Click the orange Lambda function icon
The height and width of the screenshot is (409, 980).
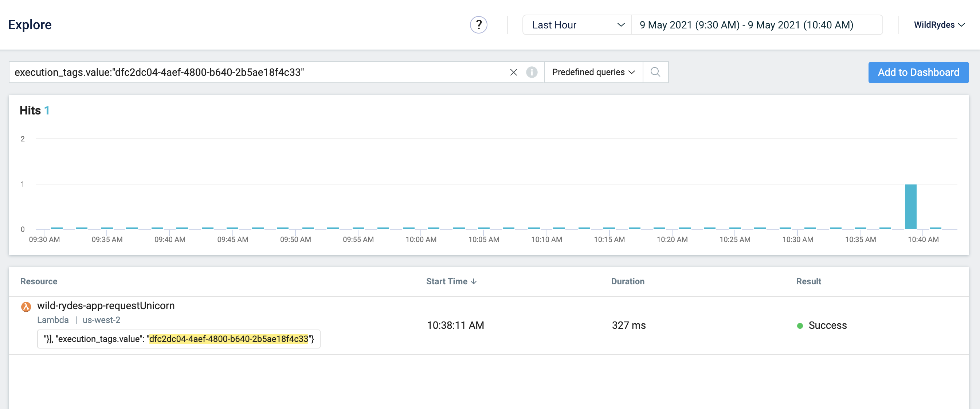26,307
